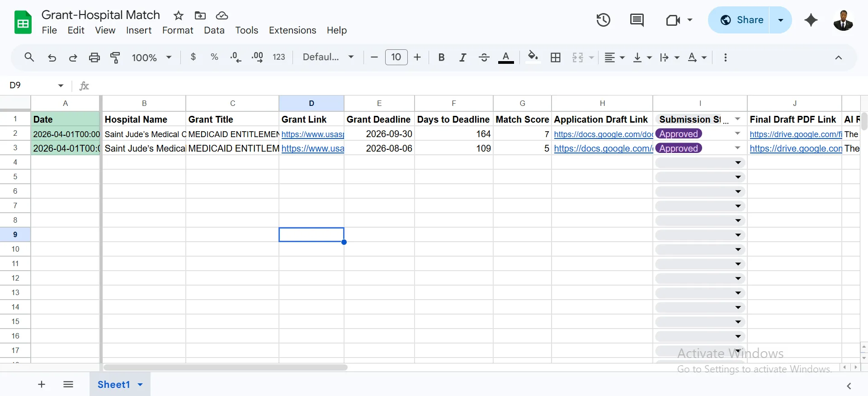Click the font size field
868x396 pixels.
tap(396, 57)
